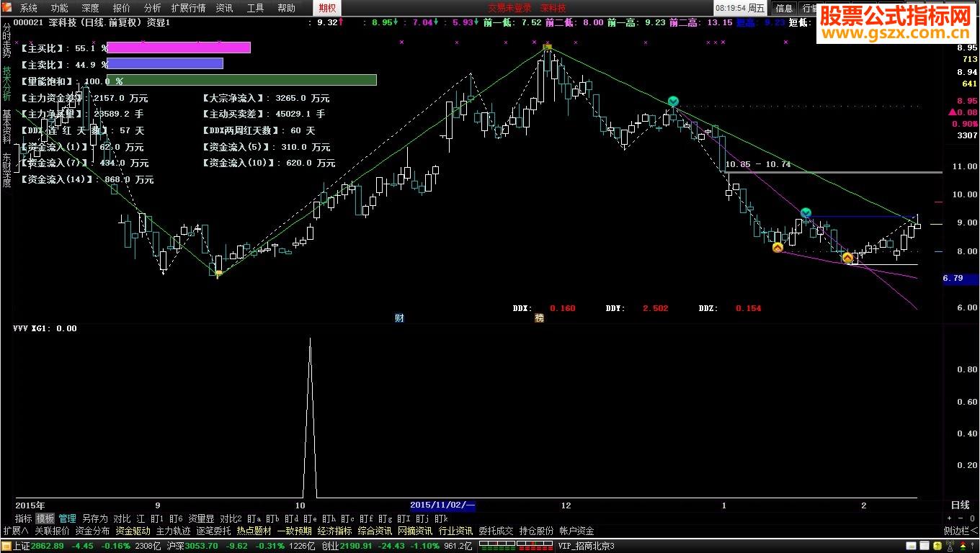Click 另存为 to save template

tap(94, 518)
